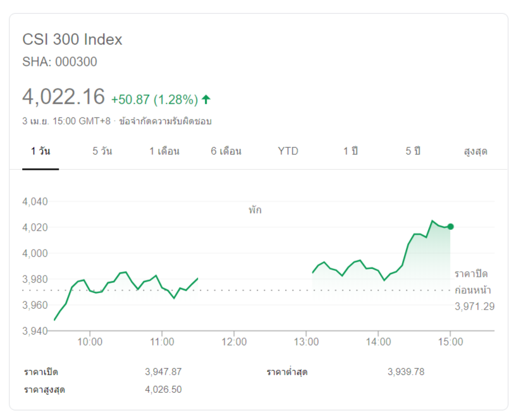Click the ราคาเปิด value 3,947.87
The width and height of the screenshot is (514, 420).
[163, 371]
